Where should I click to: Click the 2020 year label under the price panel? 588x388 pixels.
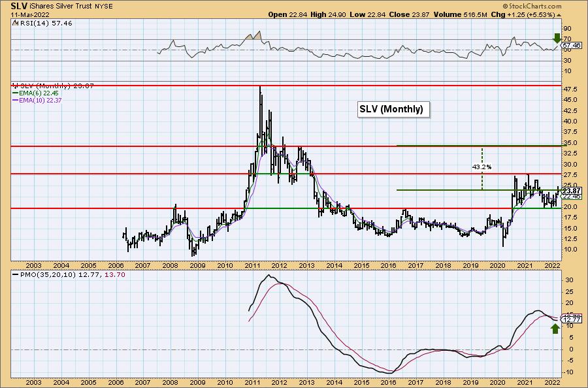click(498, 265)
